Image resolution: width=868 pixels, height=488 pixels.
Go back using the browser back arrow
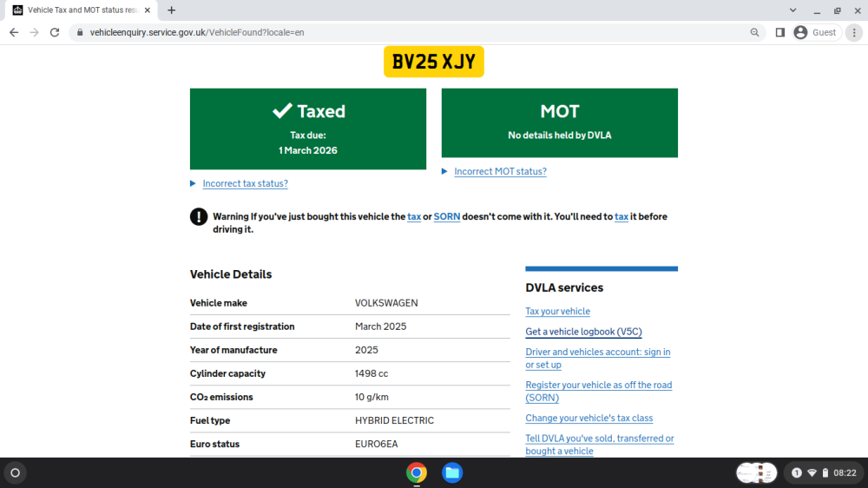[x=14, y=32]
